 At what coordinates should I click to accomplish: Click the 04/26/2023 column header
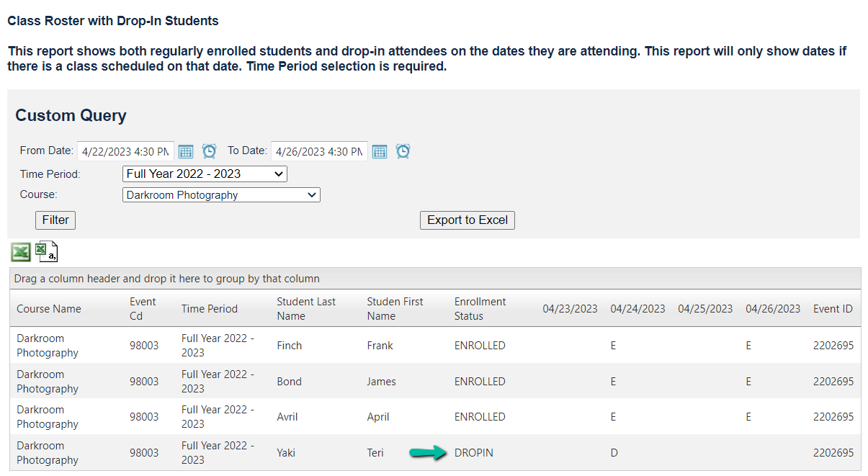[x=773, y=308]
